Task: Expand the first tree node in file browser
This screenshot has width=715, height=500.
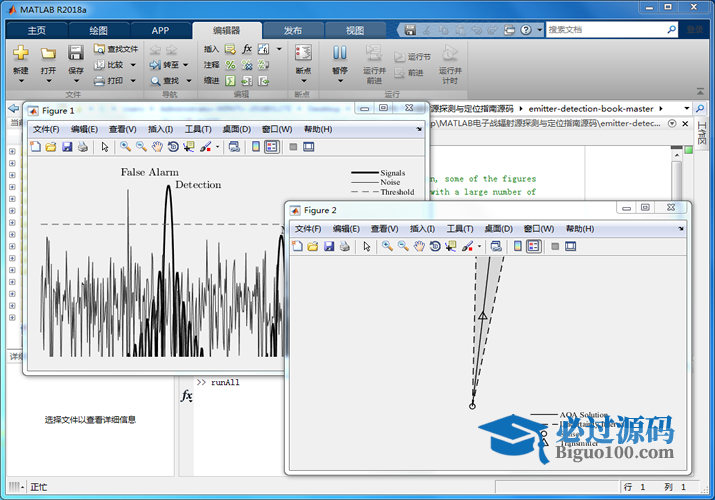Action: pyautogui.click(x=12, y=152)
